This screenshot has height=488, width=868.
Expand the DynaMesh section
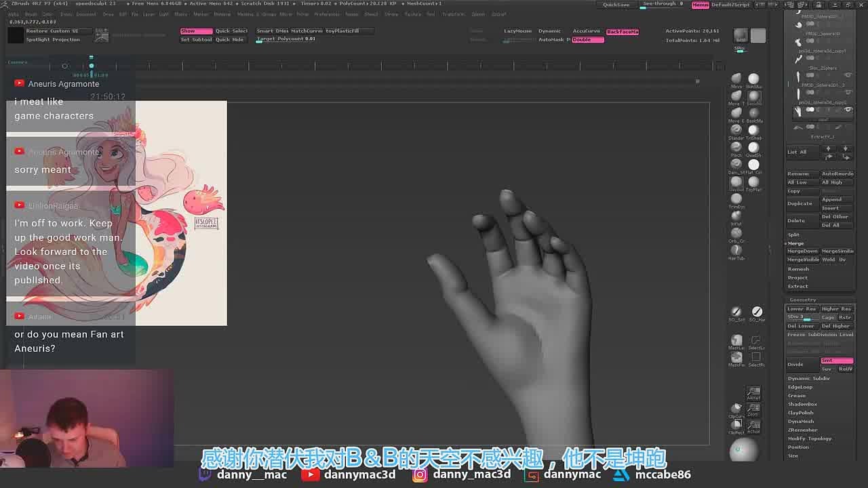(x=801, y=422)
